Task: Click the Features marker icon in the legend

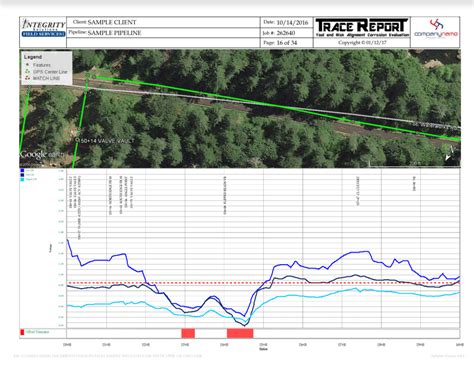Action: [28, 65]
